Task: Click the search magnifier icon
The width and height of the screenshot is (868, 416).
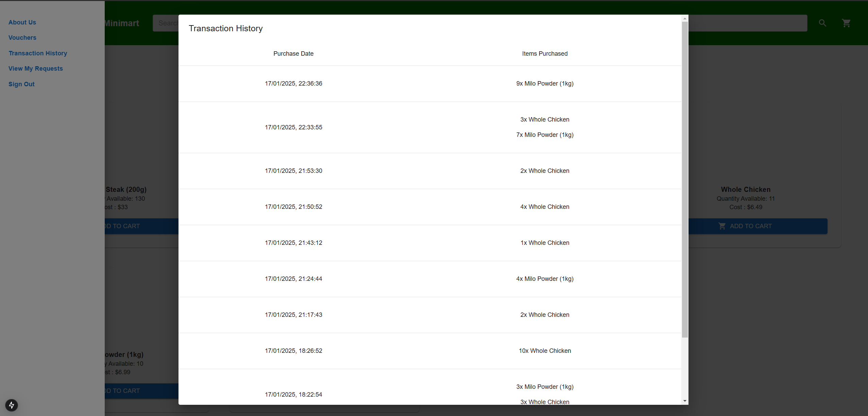Action: 822,23
